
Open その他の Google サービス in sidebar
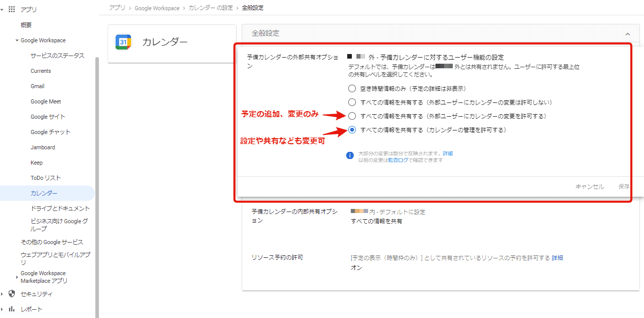click(x=51, y=242)
